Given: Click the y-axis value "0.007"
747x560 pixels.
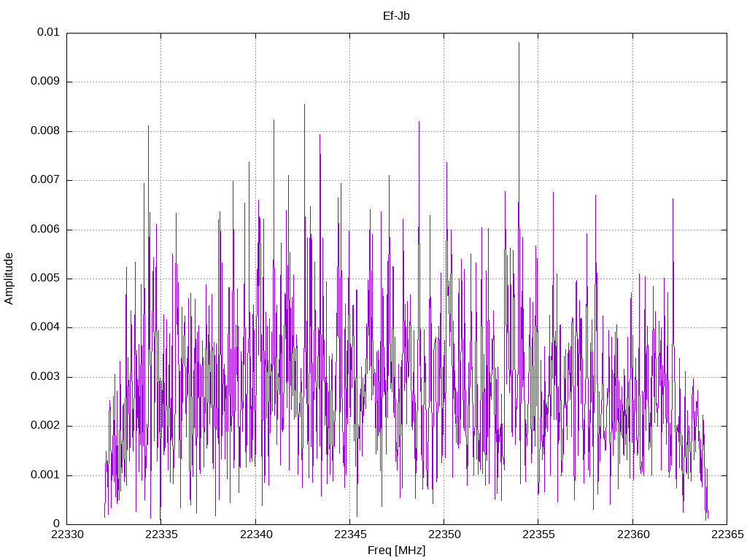Looking at the screenshot, I should coord(45,180).
